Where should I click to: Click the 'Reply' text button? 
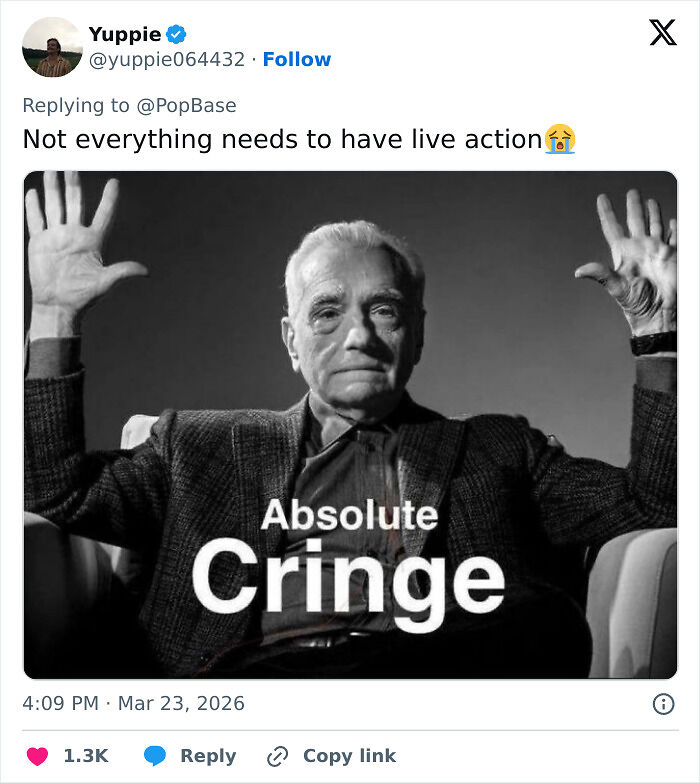[208, 756]
